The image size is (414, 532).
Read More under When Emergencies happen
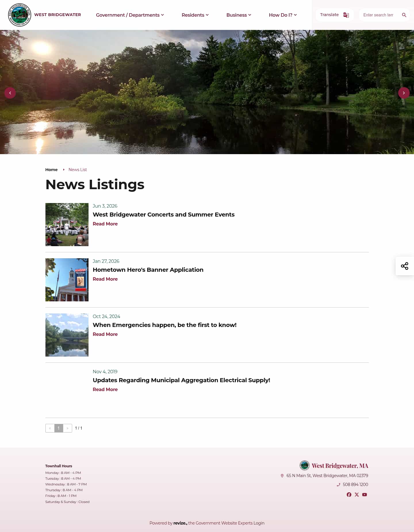[105, 334]
